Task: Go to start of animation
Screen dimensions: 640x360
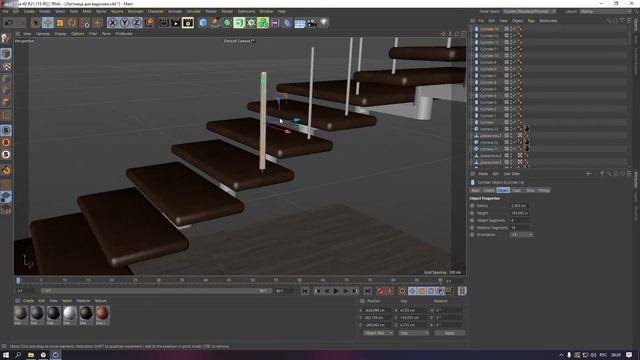Action: click(x=305, y=291)
